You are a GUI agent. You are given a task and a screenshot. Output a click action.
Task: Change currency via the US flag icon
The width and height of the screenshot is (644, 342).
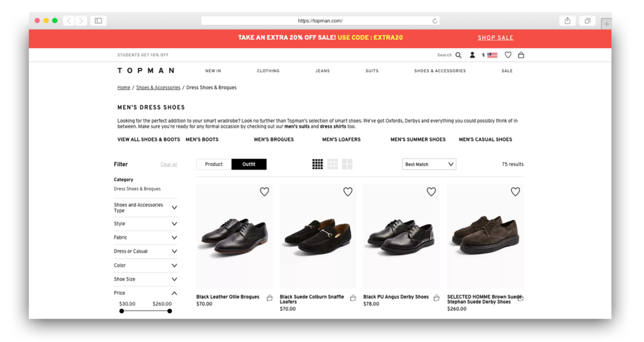pos(492,55)
